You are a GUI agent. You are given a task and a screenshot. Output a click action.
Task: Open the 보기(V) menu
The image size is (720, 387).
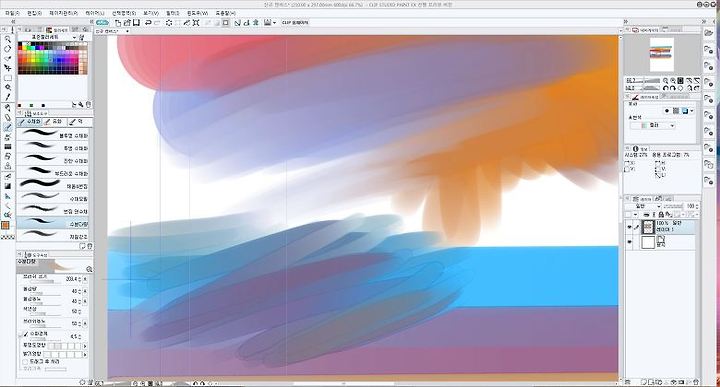[x=151, y=14]
